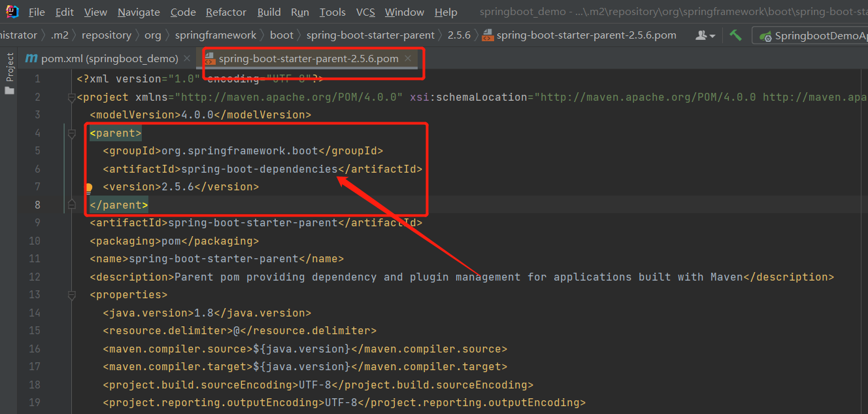Click the java.version 1.8 value
This screenshot has width=868, height=414.
click(203, 313)
